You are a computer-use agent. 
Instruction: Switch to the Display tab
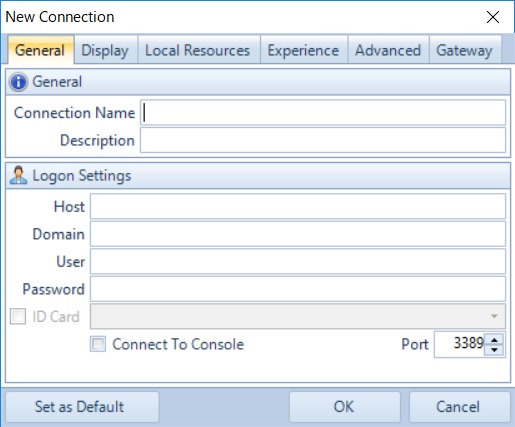tap(105, 50)
